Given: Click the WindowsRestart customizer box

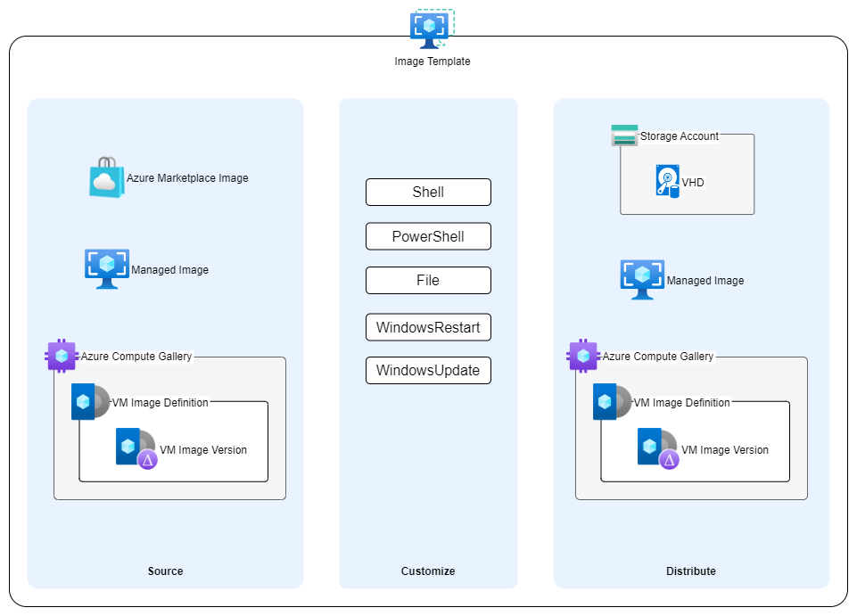Looking at the screenshot, I should click(428, 327).
